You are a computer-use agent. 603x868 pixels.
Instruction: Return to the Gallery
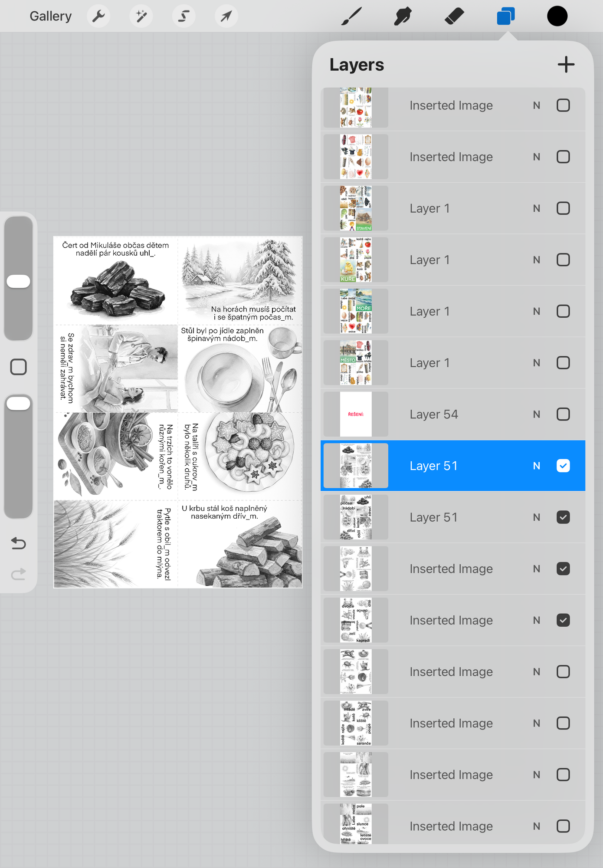(50, 16)
